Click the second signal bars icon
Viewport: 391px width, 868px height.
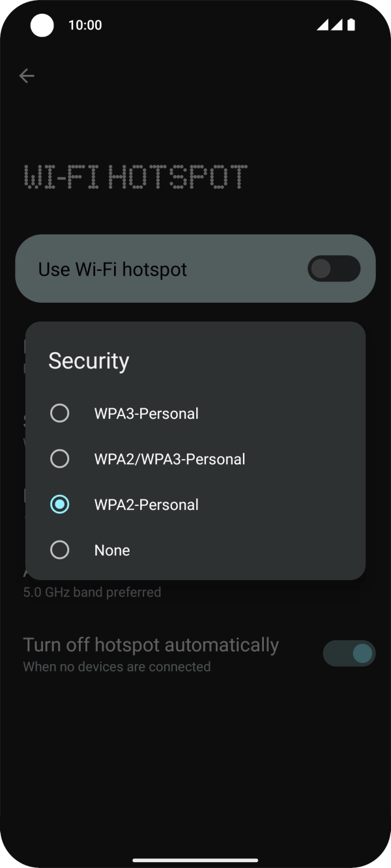pos(337,25)
